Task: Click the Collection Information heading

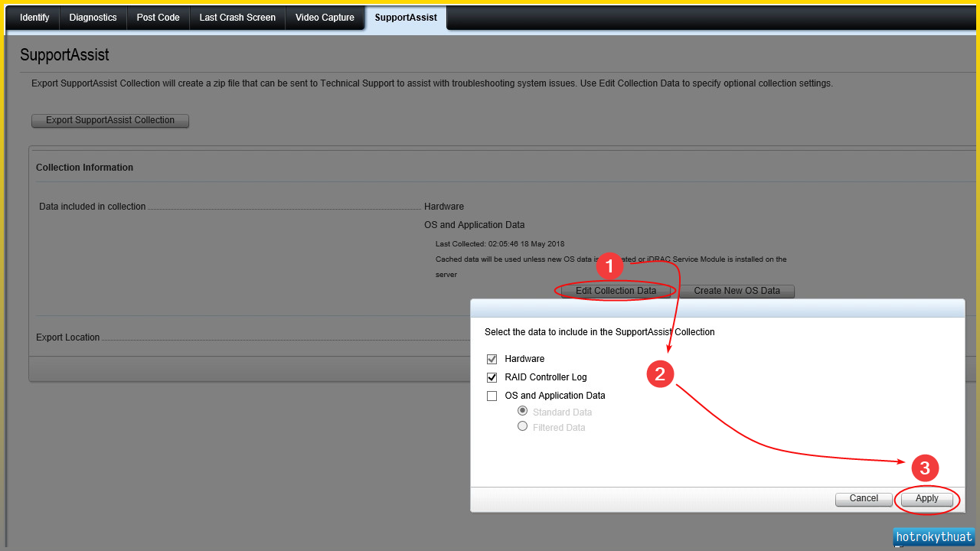Action: click(85, 168)
